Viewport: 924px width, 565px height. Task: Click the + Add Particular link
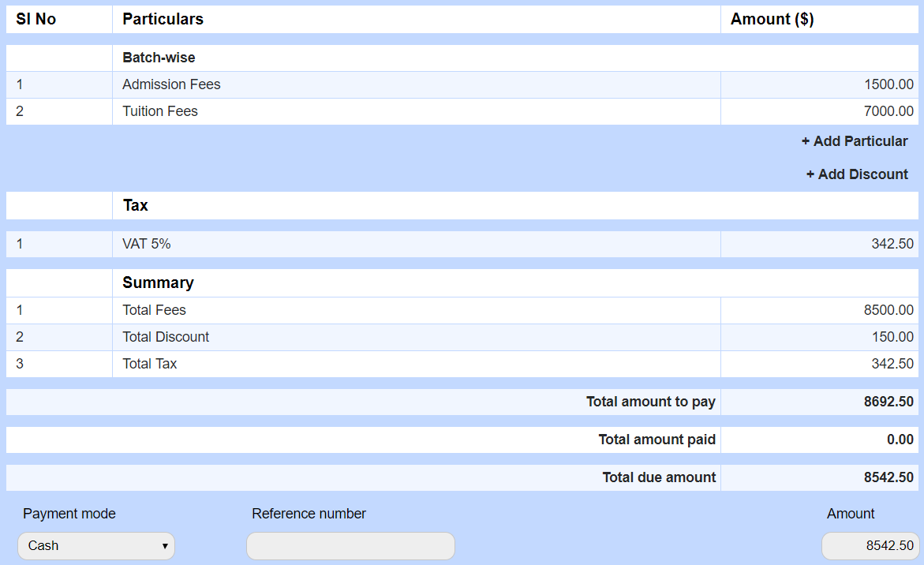855,141
